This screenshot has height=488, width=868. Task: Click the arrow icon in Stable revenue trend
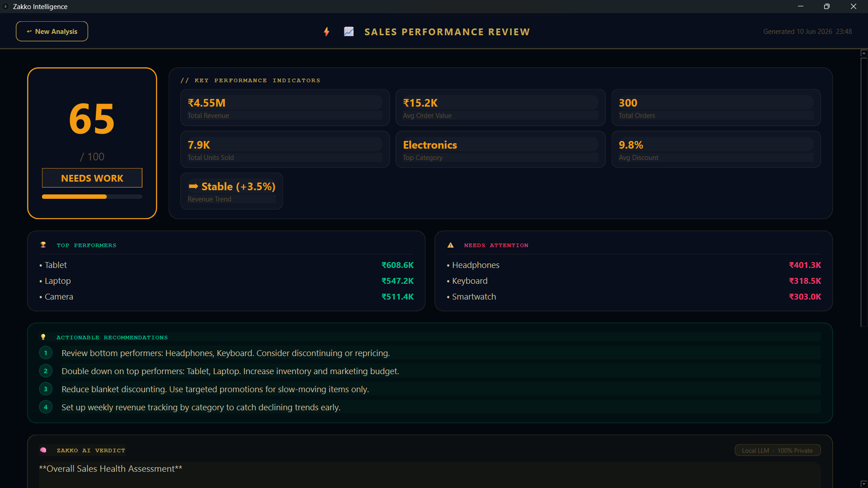pyautogui.click(x=193, y=186)
